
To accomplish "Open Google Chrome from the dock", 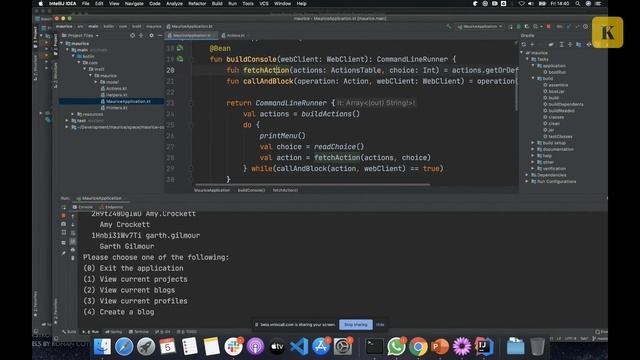I will 418,347.
